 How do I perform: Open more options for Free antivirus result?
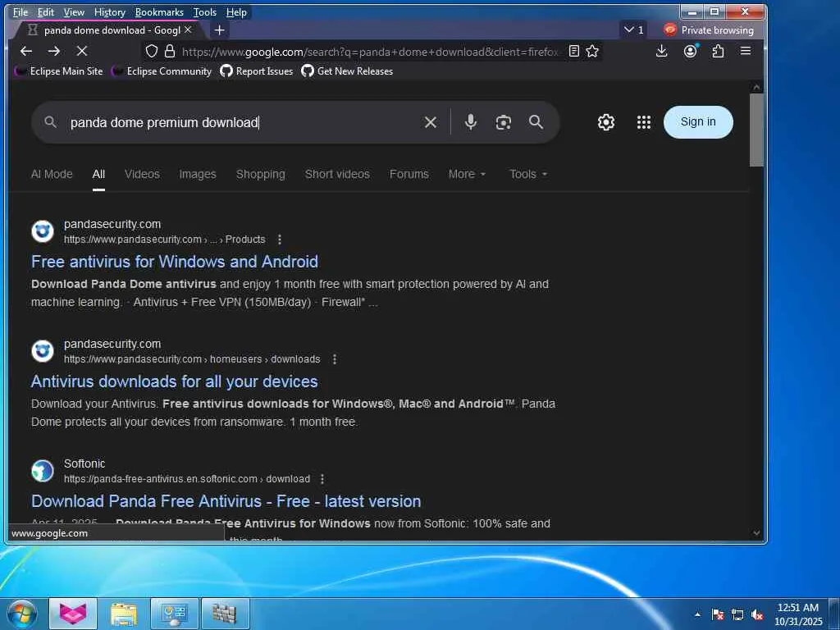click(280, 240)
